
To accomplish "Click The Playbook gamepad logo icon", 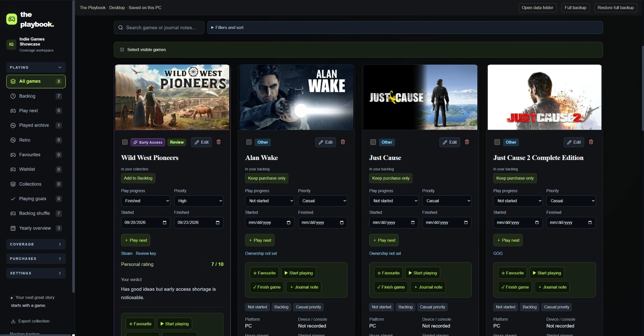I will tap(12, 19).
